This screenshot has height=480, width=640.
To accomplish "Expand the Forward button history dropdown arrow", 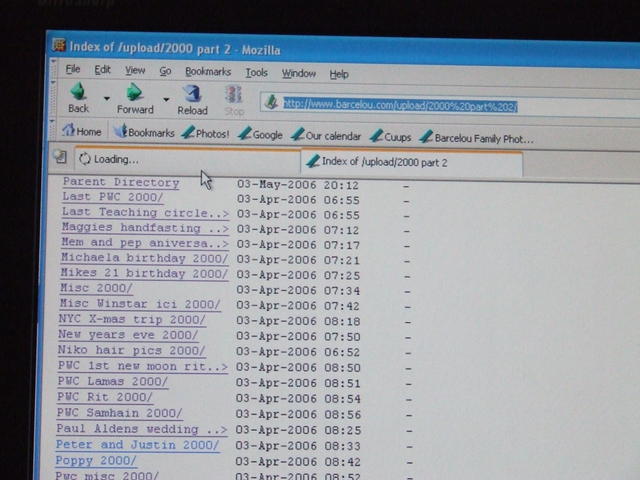I will coord(166,100).
